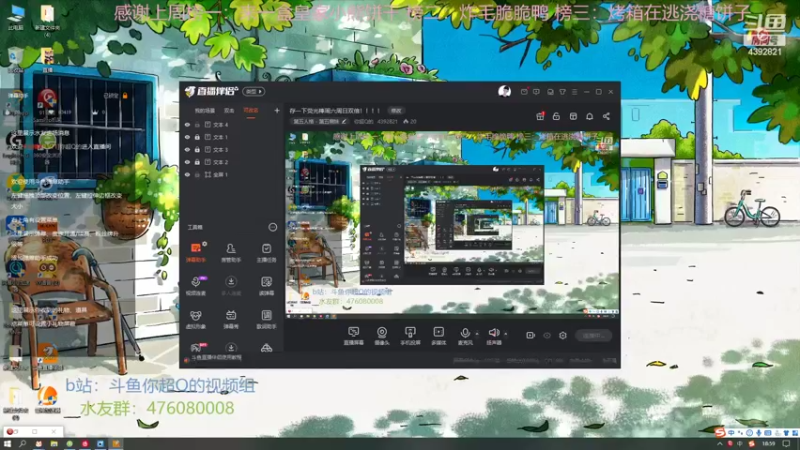Open the 弹幕鸡 danmaku TV tool
This screenshot has height=450, width=800.
(231, 319)
